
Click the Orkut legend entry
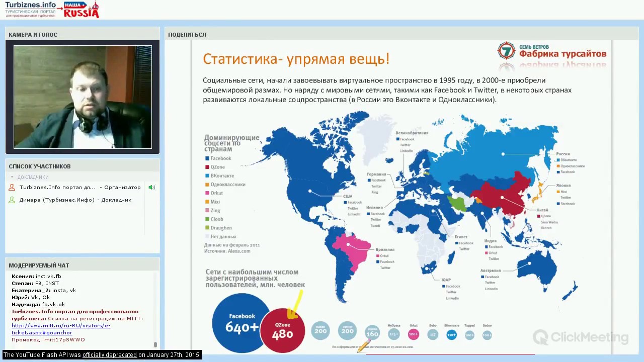[214, 193]
